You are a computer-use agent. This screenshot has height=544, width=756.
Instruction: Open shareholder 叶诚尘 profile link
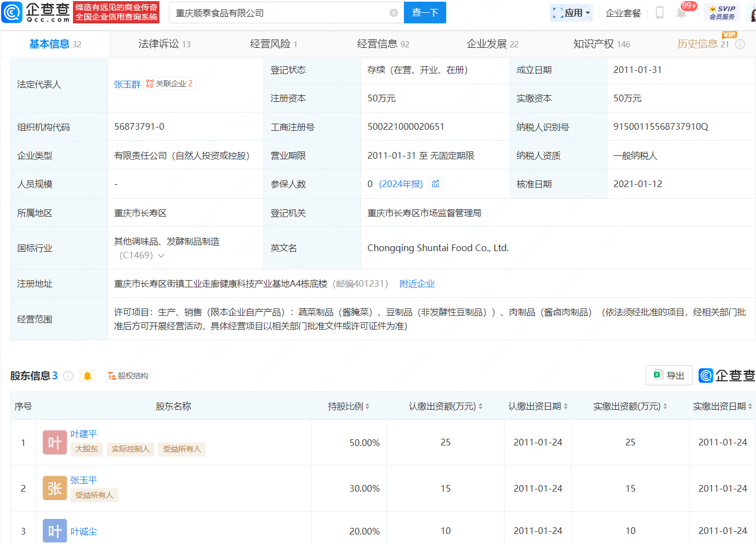(84, 532)
